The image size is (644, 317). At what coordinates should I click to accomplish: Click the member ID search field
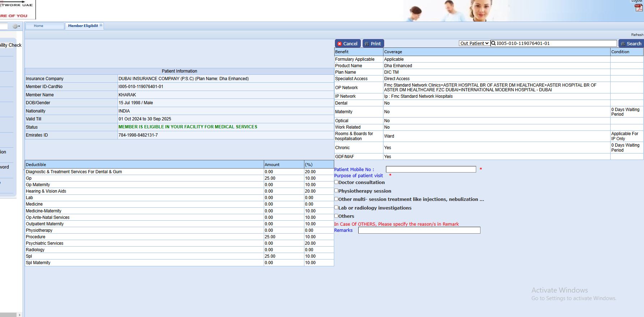[555, 43]
